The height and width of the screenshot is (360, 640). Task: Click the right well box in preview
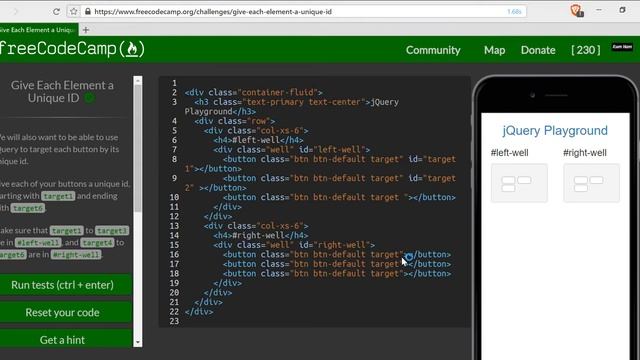pos(591,183)
